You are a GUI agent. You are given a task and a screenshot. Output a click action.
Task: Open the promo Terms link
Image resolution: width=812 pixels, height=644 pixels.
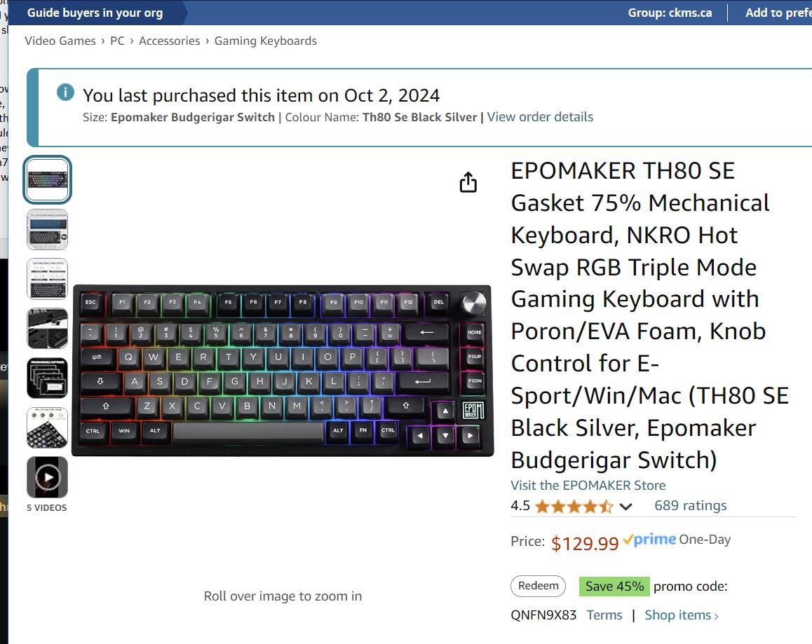[x=604, y=615]
